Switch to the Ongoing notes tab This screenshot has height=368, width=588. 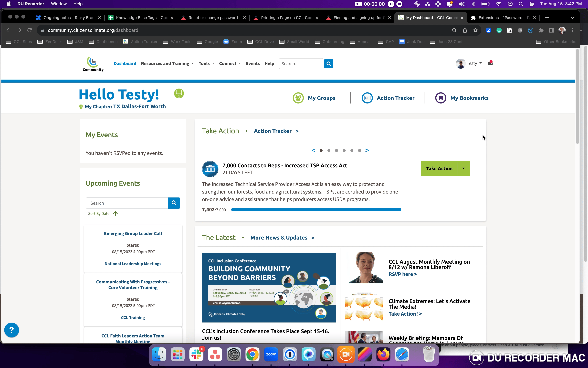tap(69, 18)
